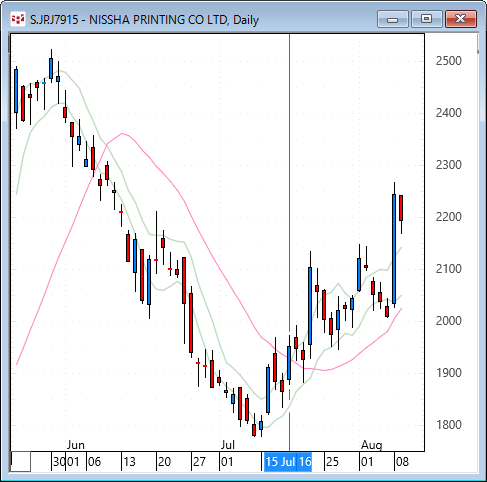
Task: Click the highlighted 15 Jul 16 date label
Action: click(x=288, y=462)
